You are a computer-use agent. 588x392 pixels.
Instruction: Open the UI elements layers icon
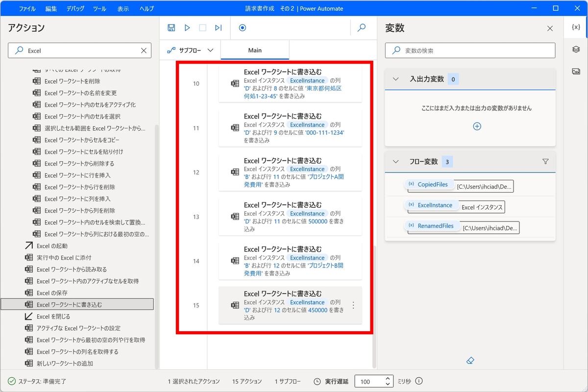576,49
